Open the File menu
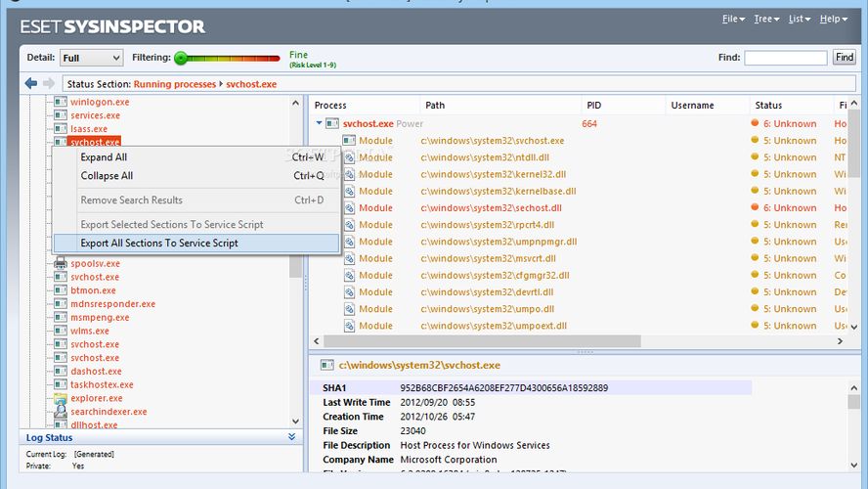This screenshot has width=868, height=489. [733, 19]
